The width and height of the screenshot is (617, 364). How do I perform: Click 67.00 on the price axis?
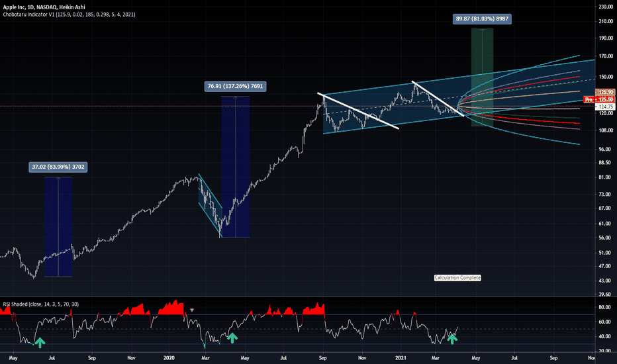[x=604, y=208]
